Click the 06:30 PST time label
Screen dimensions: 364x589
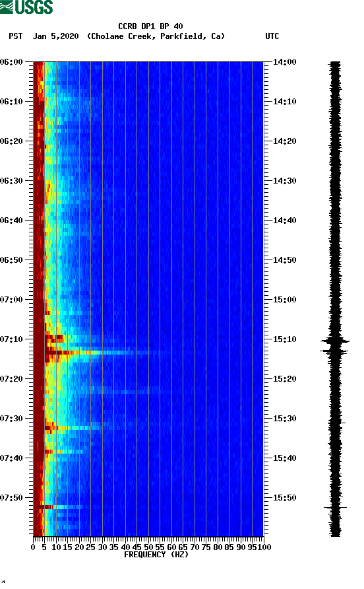click(x=12, y=181)
